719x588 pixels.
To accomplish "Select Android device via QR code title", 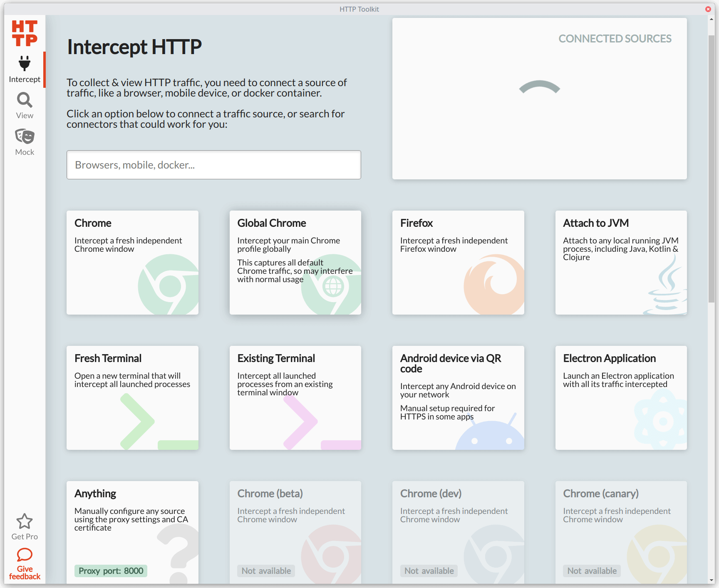I will 451,363.
